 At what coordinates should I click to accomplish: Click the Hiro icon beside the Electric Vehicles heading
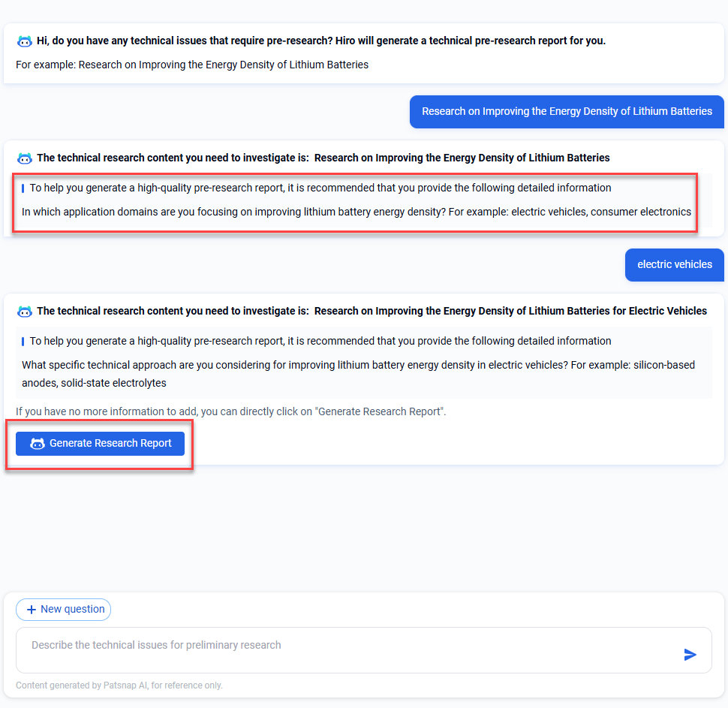25,311
